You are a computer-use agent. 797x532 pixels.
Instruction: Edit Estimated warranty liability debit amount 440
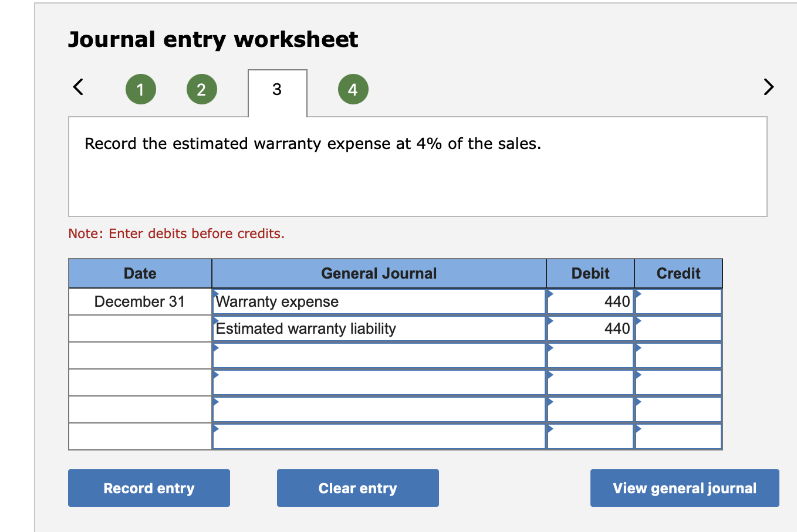(590, 328)
